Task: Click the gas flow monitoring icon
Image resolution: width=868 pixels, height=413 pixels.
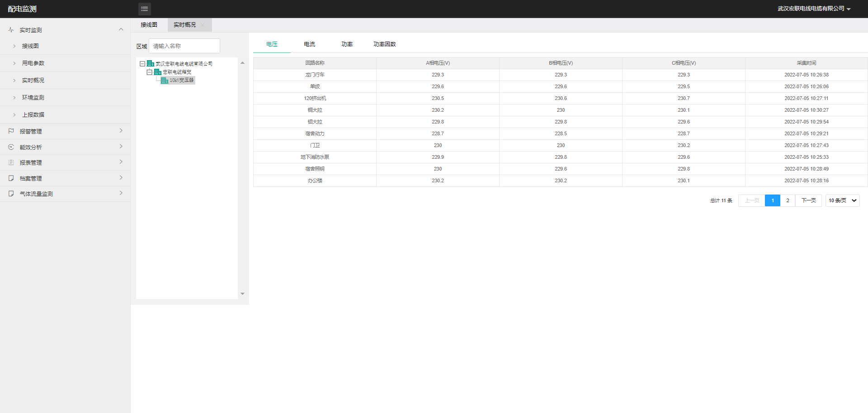Action: coord(11,194)
